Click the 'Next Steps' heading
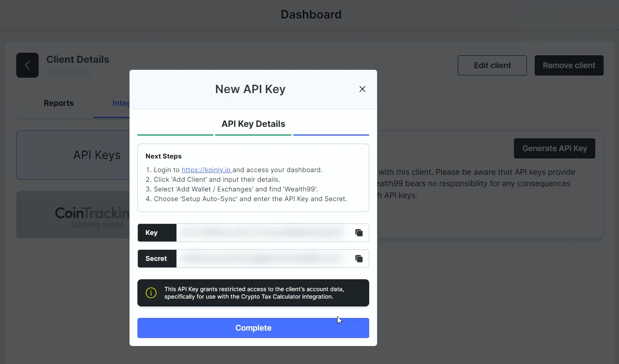 (x=164, y=156)
